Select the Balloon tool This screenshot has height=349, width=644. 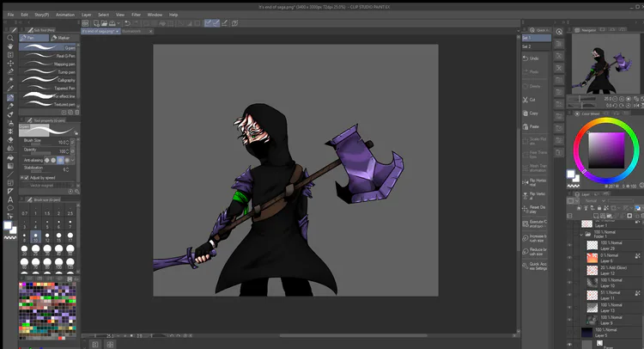pyautogui.click(x=10, y=208)
